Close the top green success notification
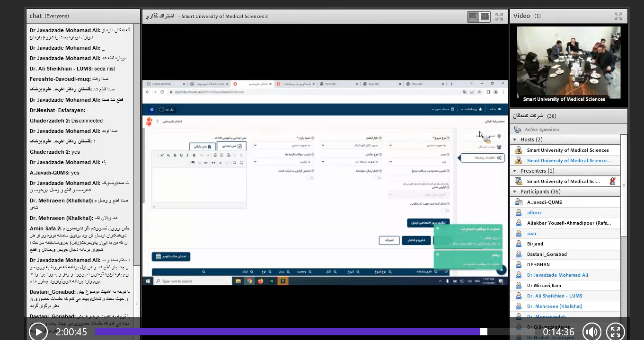This screenshot has height=341, width=644. click(x=438, y=228)
